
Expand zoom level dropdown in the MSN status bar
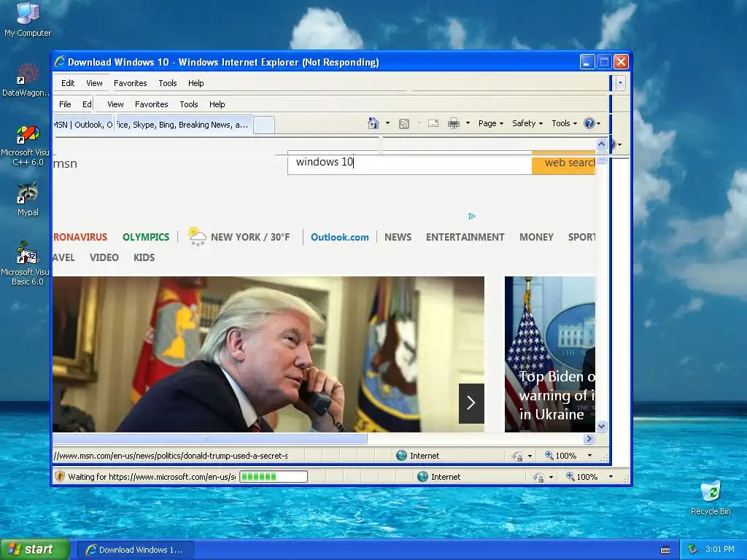[x=589, y=456]
